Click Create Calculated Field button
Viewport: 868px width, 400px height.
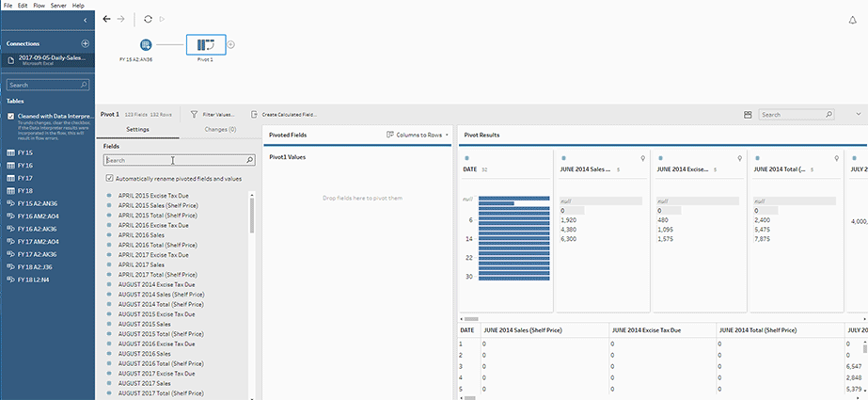[285, 114]
